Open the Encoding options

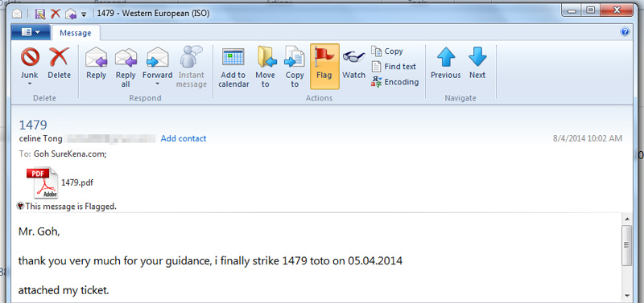coord(394,82)
